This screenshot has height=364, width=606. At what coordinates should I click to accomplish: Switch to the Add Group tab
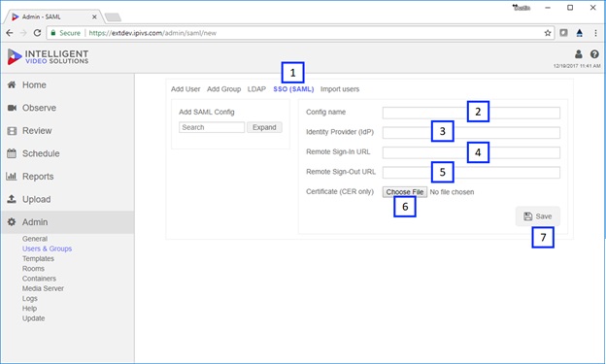pyautogui.click(x=223, y=89)
